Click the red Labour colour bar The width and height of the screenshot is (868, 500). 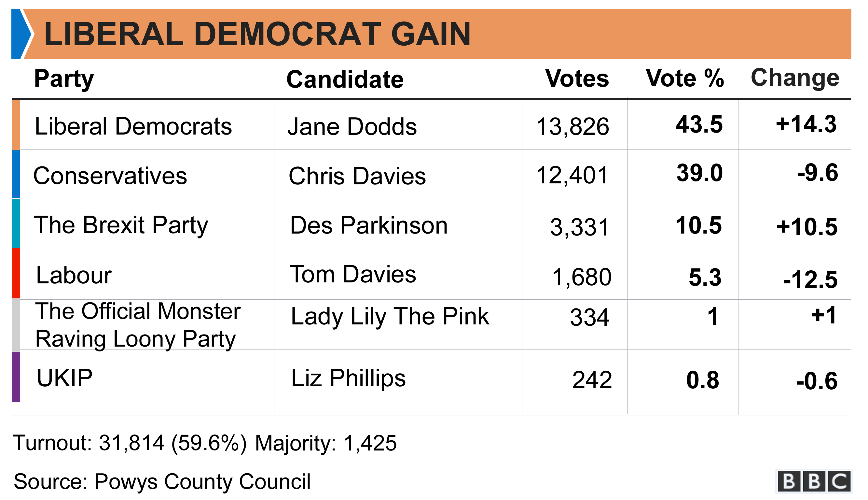16,274
